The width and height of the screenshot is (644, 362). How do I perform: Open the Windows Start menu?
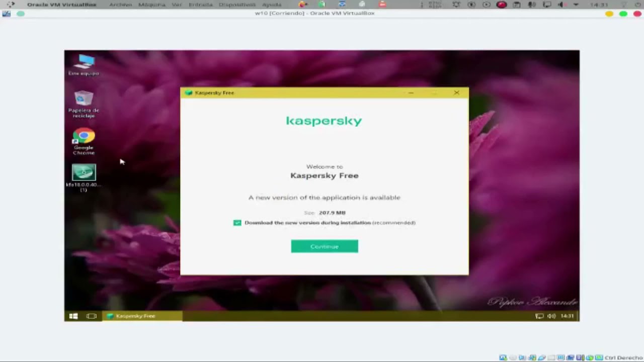coord(73,316)
